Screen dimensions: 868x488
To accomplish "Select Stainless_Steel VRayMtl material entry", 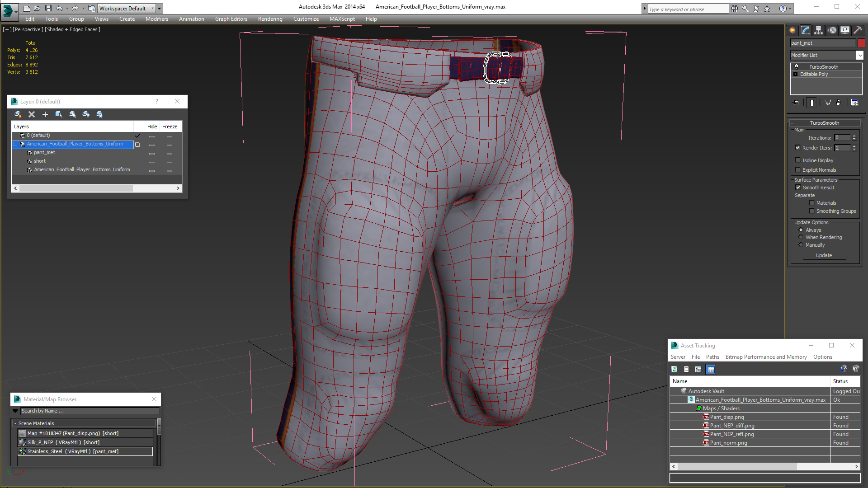I will (x=85, y=451).
